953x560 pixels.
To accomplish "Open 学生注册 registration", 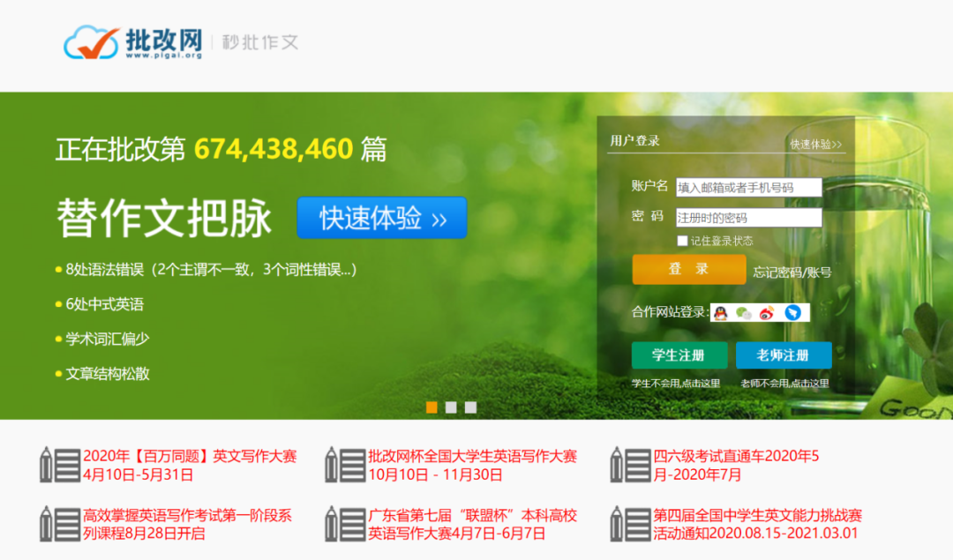I will pyautogui.click(x=679, y=355).
